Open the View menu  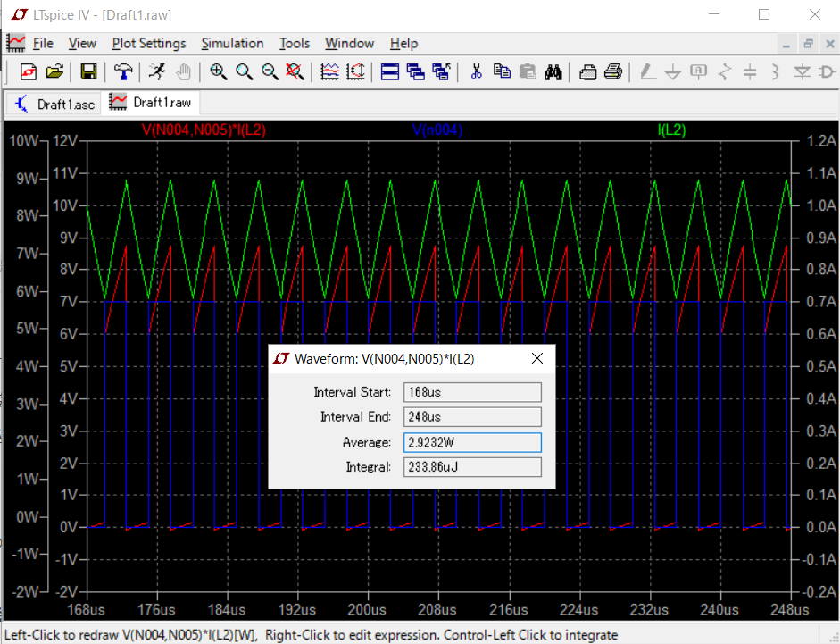(82, 44)
